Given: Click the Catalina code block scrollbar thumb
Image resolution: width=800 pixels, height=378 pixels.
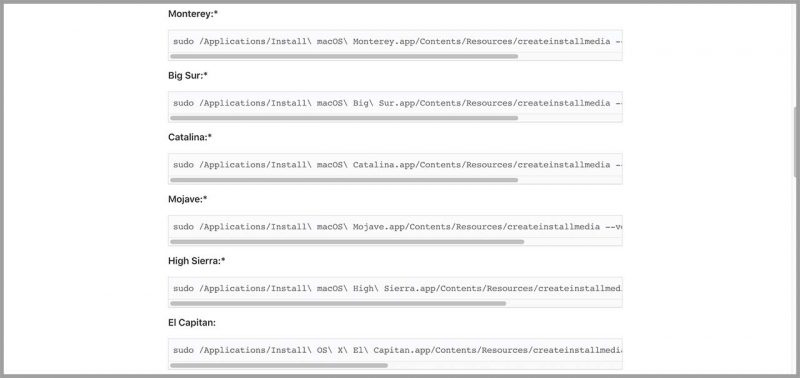Looking at the screenshot, I should click(344, 180).
